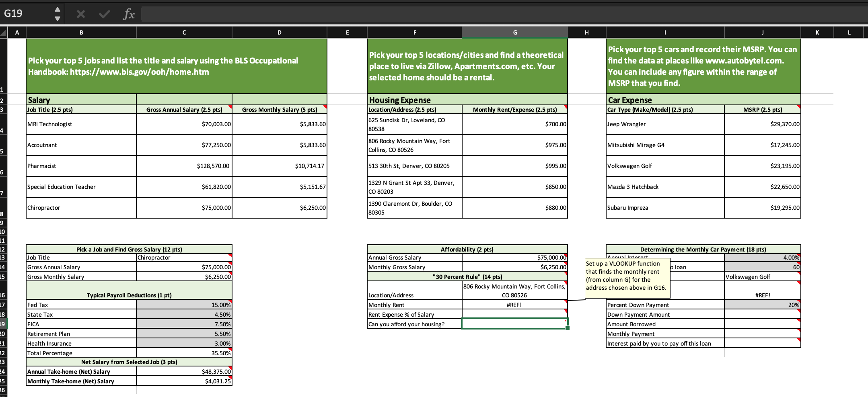Select column I header
This screenshot has width=868, height=397.
click(x=665, y=33)
